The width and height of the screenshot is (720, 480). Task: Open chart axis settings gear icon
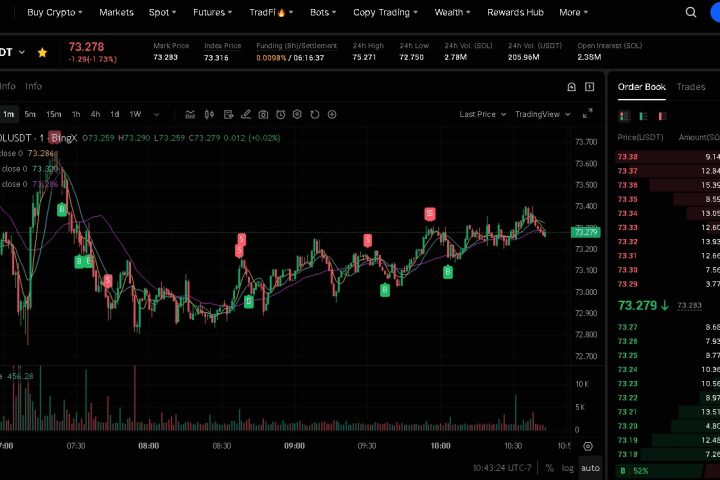tap(588, 446)
